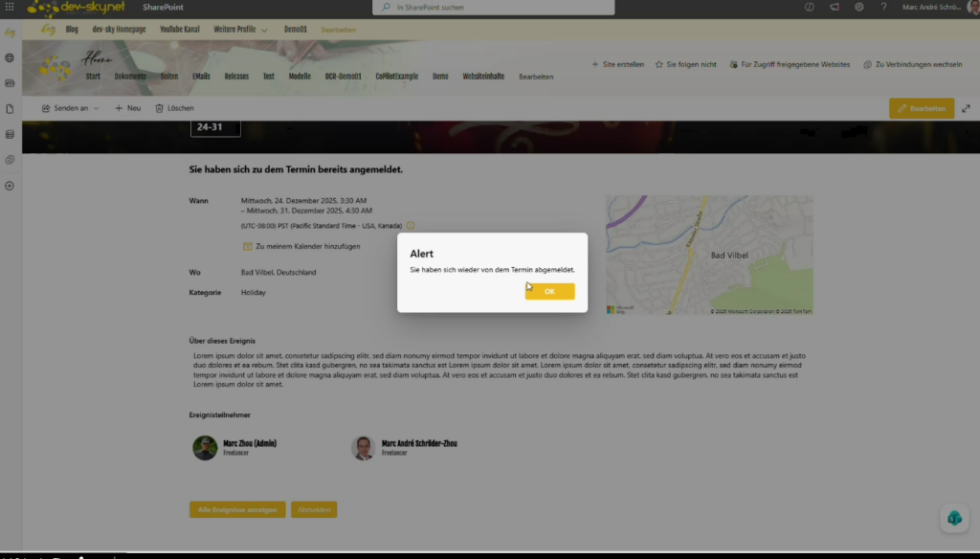Click Neu in command bar
The image size is (980, 559).
pyautogui.click(x=127, y=108)
